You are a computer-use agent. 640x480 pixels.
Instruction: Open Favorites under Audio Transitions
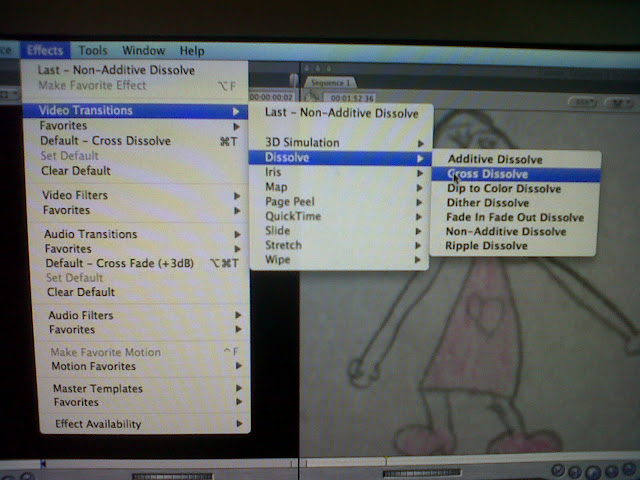tap(141, 249)
